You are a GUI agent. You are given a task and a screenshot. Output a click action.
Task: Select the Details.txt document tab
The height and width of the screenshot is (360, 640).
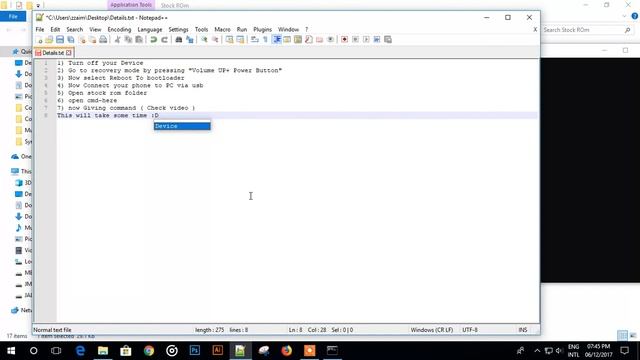point(52,53)
